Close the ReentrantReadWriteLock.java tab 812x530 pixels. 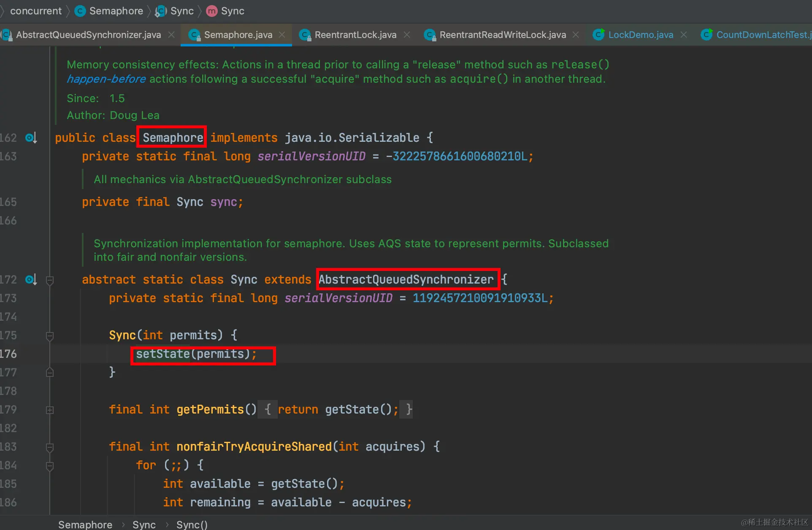576,35
